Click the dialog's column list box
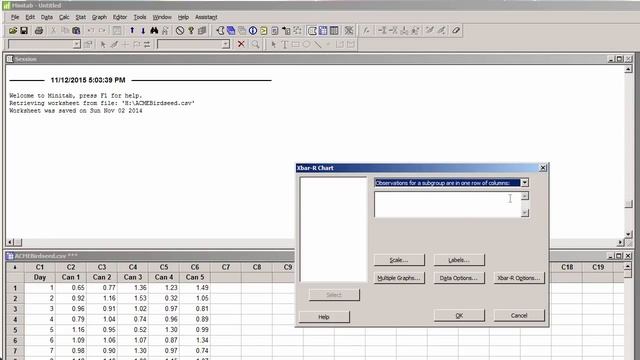This screenshot has width=640, height=360. click(333, 229)
